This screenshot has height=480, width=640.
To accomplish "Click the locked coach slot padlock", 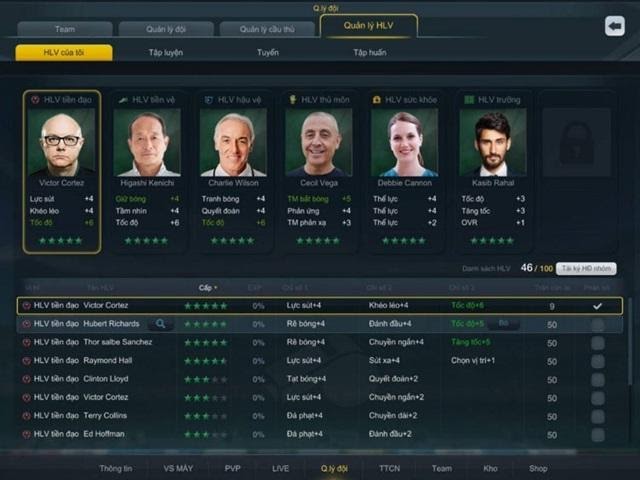I will pos(576,146).
